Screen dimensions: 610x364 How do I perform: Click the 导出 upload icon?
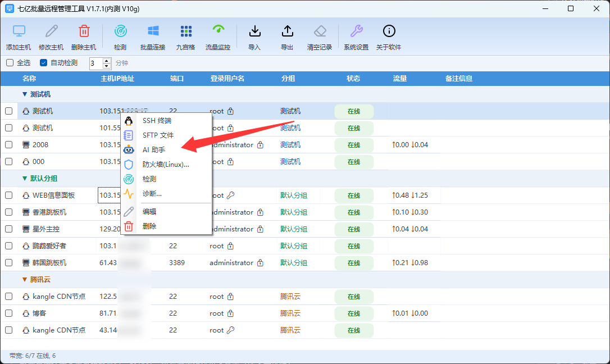(287, 31)
